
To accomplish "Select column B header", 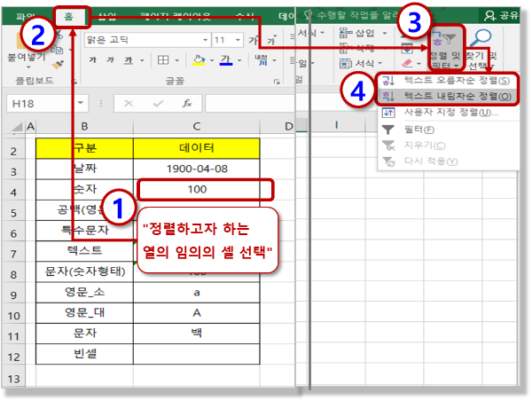I will tap(84, 126).
